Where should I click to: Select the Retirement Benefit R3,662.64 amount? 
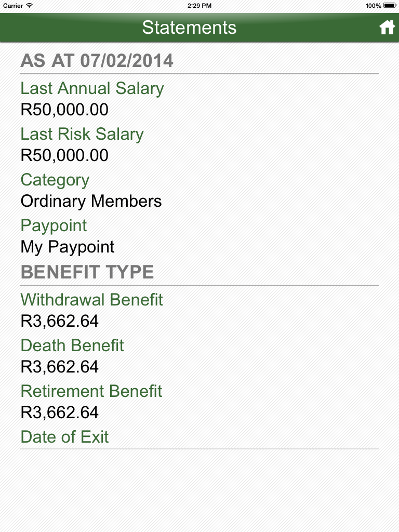[59, 413]
